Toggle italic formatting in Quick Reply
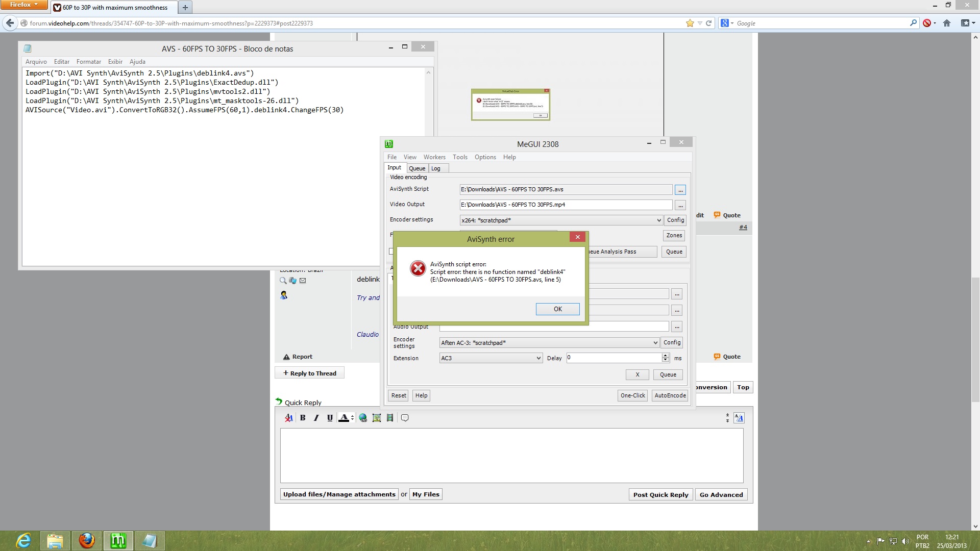 pos(316,418)
